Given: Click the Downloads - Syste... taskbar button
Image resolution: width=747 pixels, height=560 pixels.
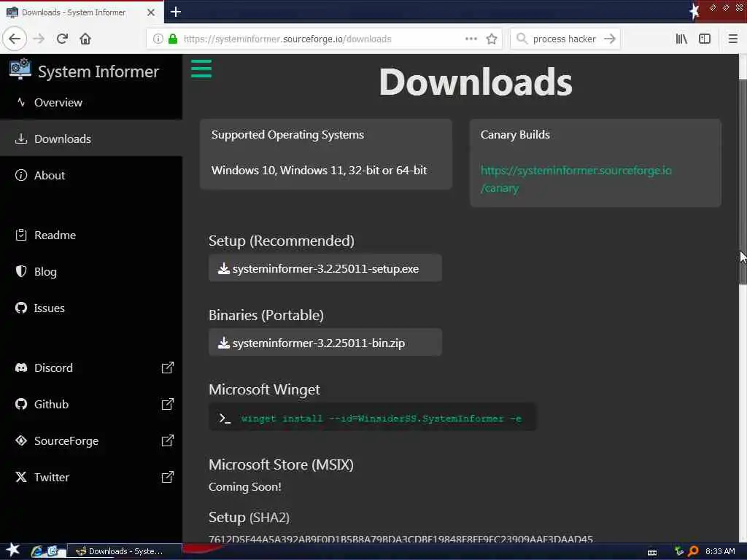Looking at the screenshot, I should pyautogui.click(x=124, y=551).
